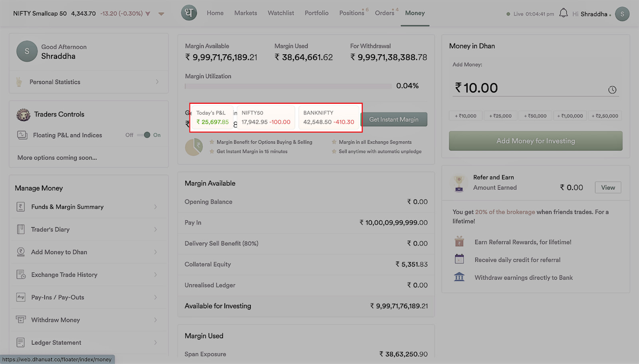Open profile avatar S in header
The height and width of the screenshot is (364, 639).
pos(622,14)
